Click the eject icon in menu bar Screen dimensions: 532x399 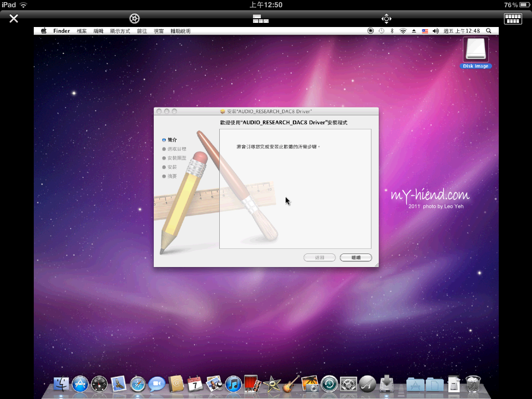click(x=414, y=31)
